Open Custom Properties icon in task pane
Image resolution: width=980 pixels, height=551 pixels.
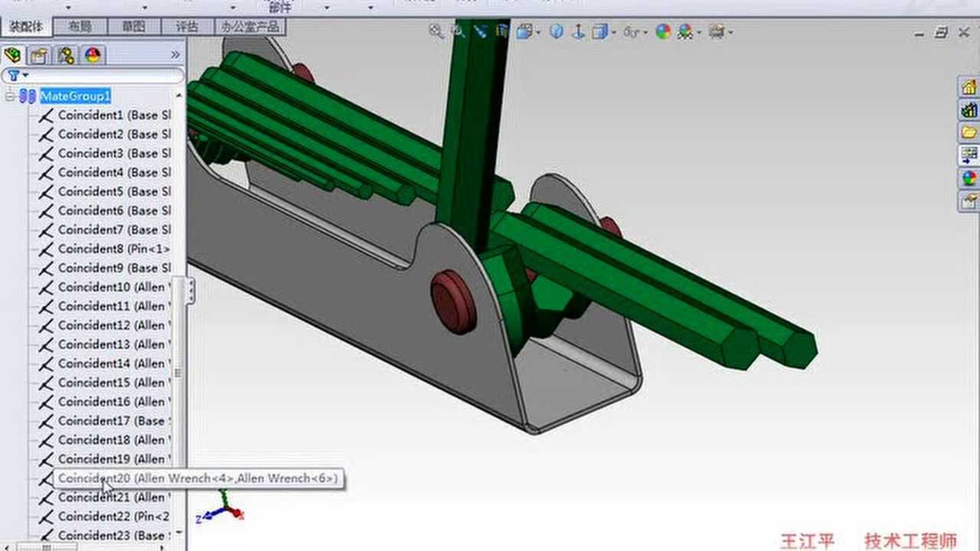[x=969, y=201]
